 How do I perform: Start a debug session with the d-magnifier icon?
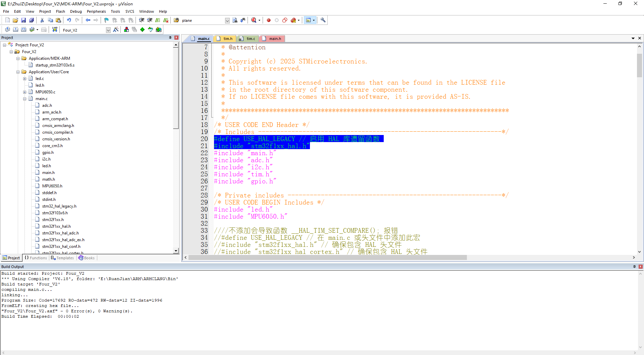coord(254,20)
